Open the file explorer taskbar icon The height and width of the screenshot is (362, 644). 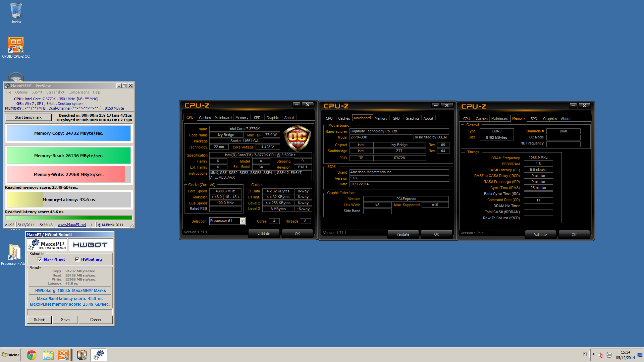pyautogui.click(x=48, y=355)
